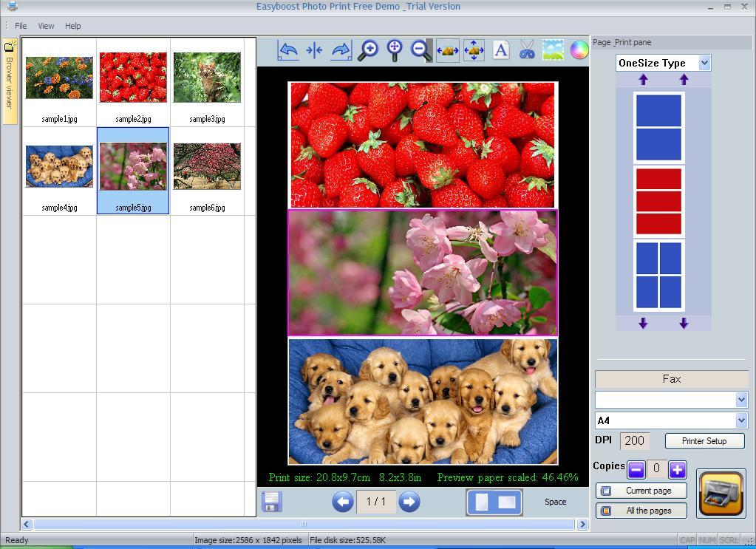Click the Fax button

(x=670, y=378)
